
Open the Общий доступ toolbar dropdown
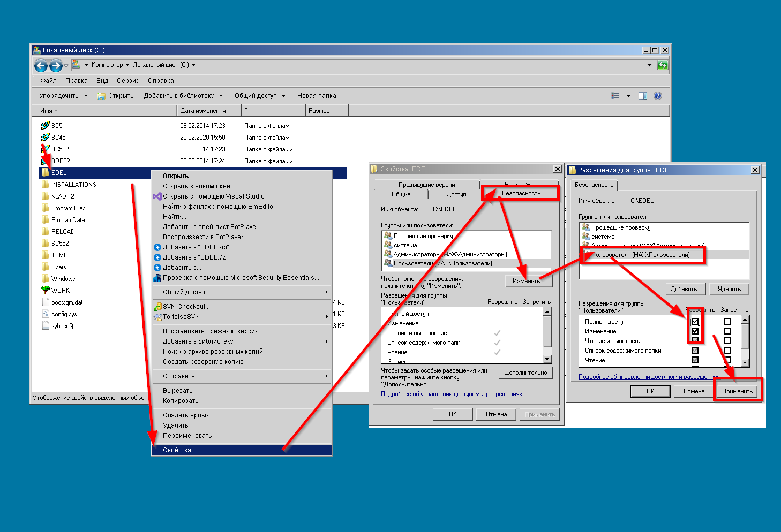tap(260, 96)
